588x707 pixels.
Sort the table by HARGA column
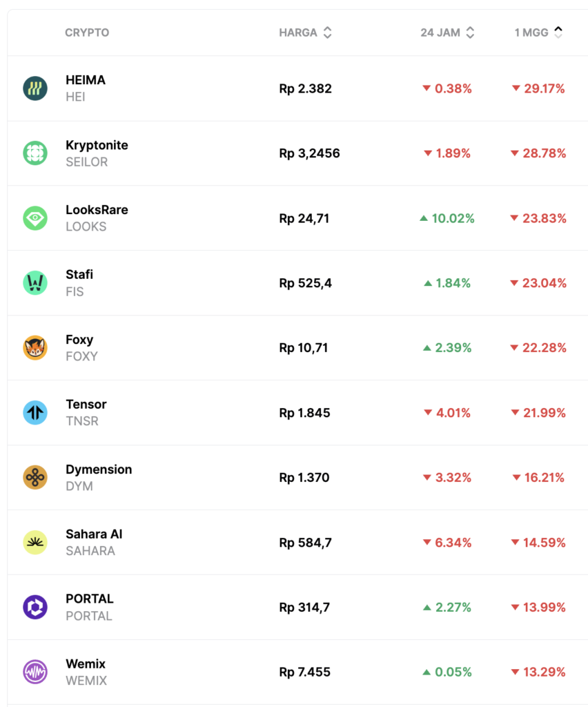pos(305,32)
